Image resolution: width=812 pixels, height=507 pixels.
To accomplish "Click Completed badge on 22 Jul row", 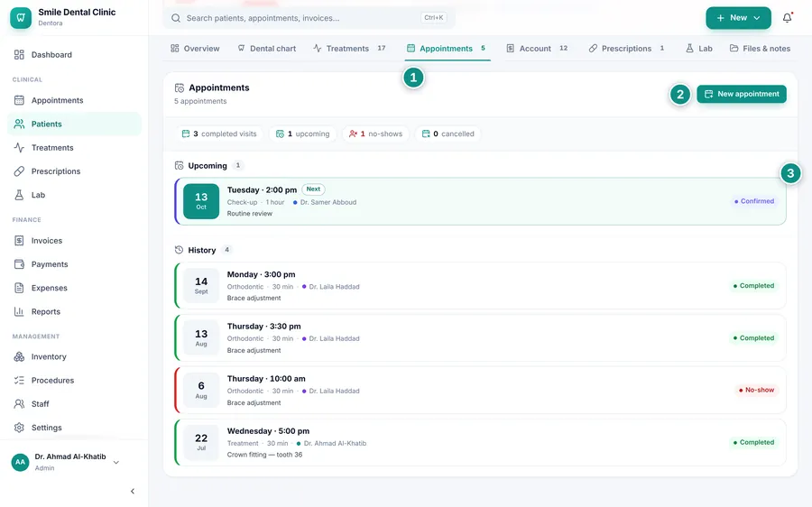I will [x=753, y=442].
